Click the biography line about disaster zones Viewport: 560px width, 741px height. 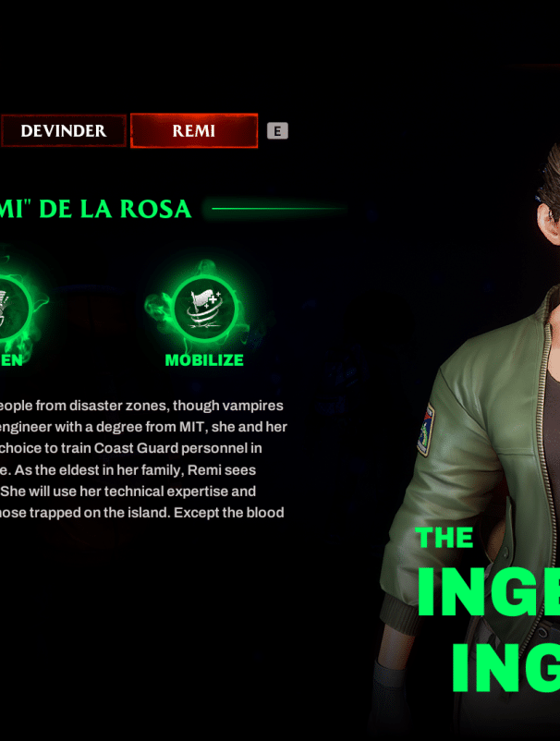(141, 406)
